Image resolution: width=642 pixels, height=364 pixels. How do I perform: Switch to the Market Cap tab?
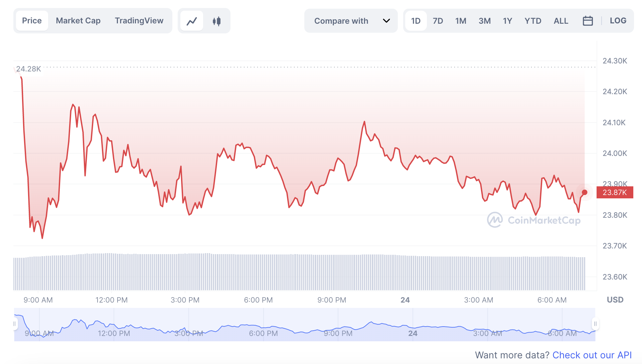pos(78,21)
